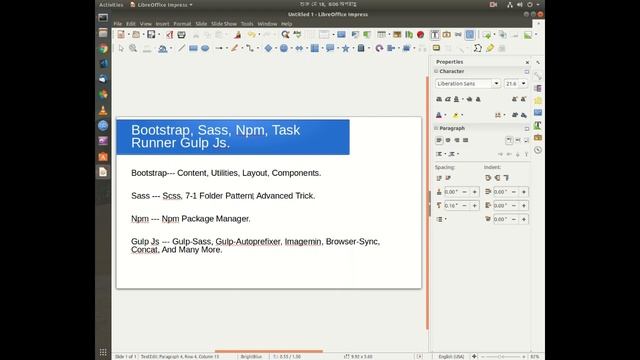Open the Tools menu
The image size is (640, 360).
247,24
